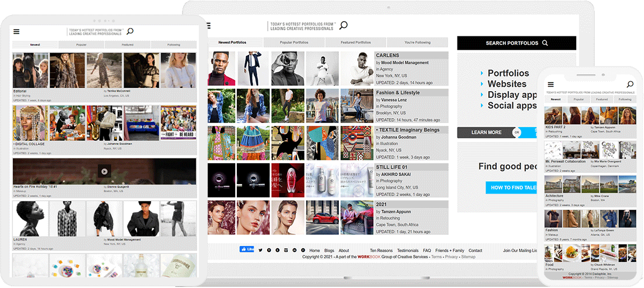The image size is (644, 288).
Task: Open Instagram icon in footer
Action: (x=286, y=250)
